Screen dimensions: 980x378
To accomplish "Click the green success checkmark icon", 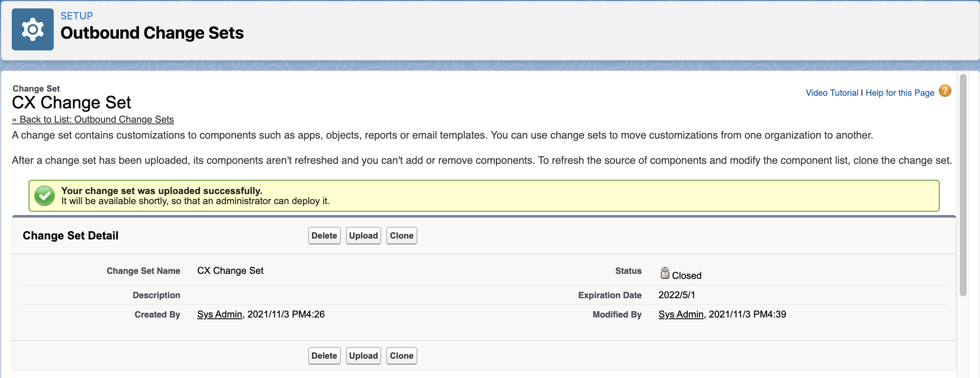I will coord(45,196).
